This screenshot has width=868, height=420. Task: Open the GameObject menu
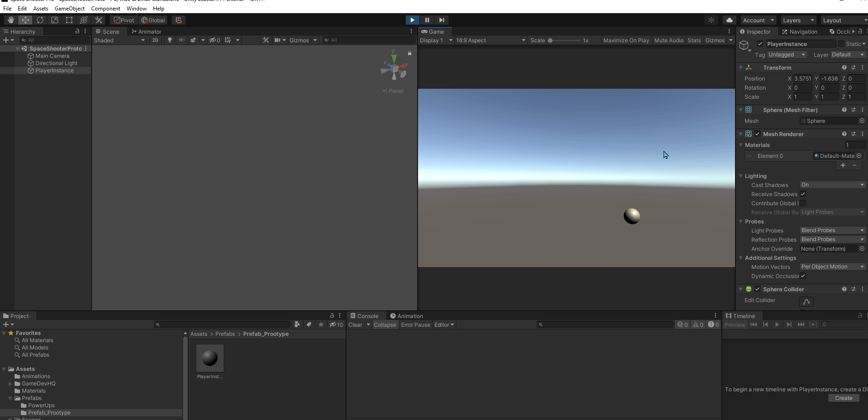pyautogui.click(x=69, y=8)
